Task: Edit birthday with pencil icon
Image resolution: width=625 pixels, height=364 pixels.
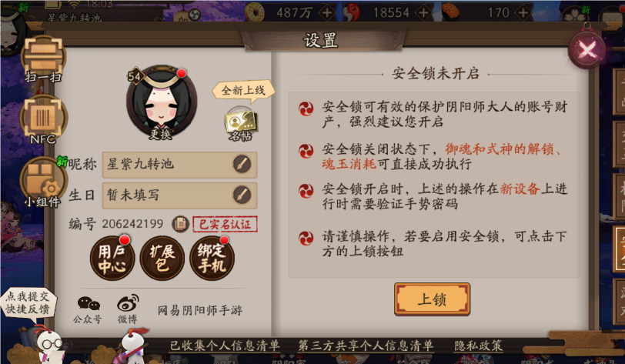Action: 242,195
